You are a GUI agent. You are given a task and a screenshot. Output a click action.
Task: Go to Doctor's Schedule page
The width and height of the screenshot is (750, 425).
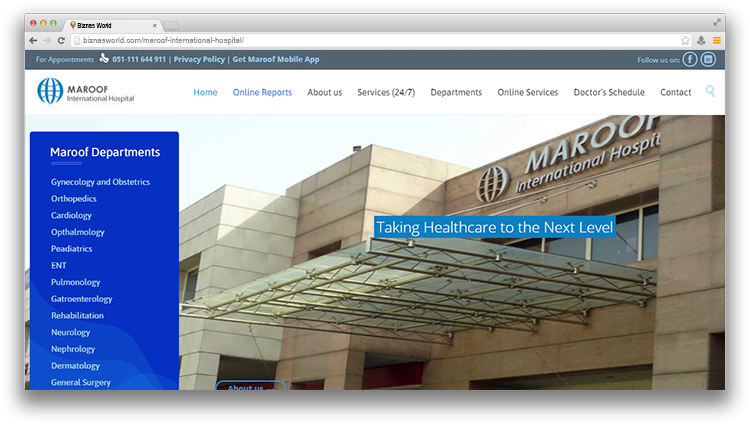(x=609, y=92)
